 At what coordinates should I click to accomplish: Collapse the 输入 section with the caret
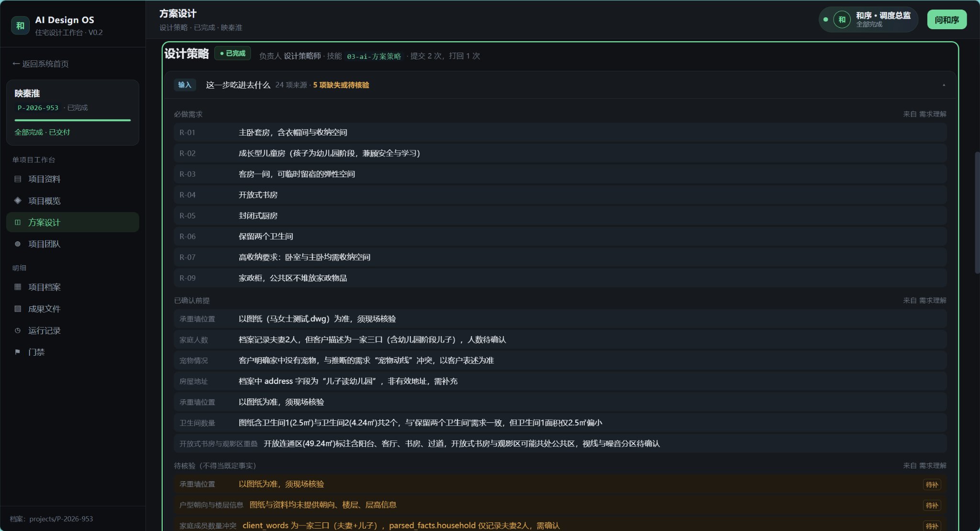point(944,85)
